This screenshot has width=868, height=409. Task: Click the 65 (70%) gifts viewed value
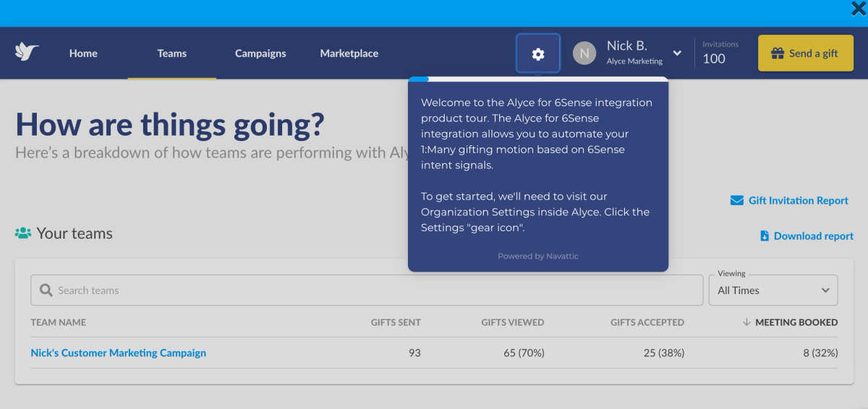click(524, 353)
